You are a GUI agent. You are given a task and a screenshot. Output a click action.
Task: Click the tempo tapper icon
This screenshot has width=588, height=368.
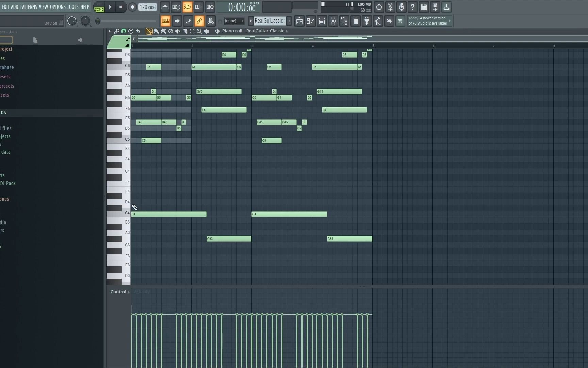point(378,21)
